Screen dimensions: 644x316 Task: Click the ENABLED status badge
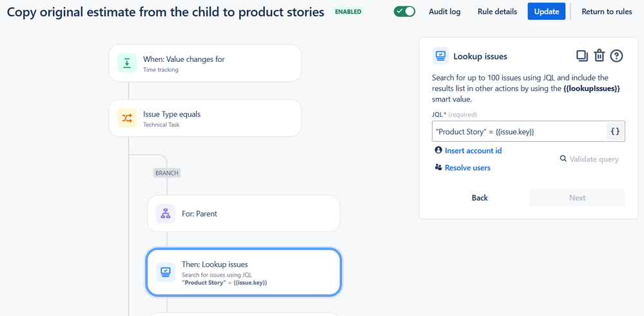pos(348,12)
